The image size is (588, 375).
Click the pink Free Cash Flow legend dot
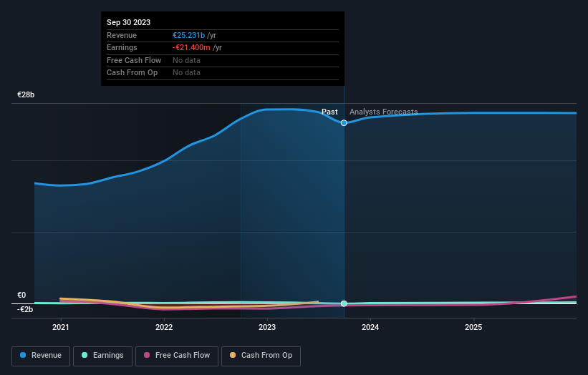tap(147, 355)
